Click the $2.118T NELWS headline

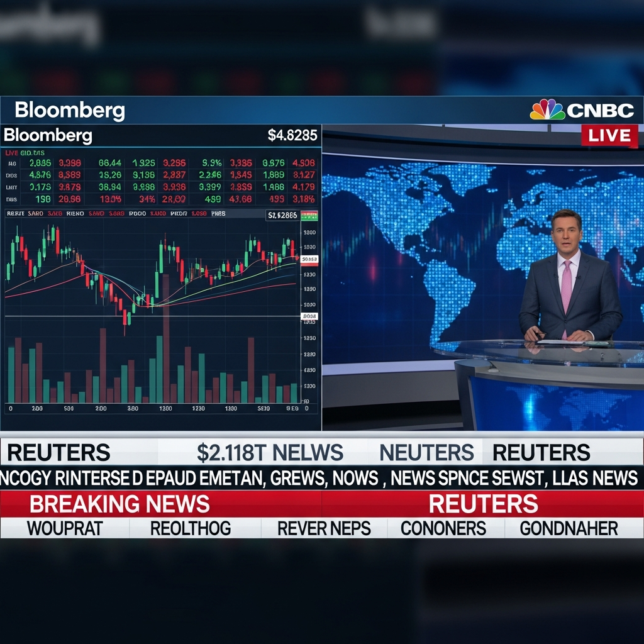click(x=270, y=452)
